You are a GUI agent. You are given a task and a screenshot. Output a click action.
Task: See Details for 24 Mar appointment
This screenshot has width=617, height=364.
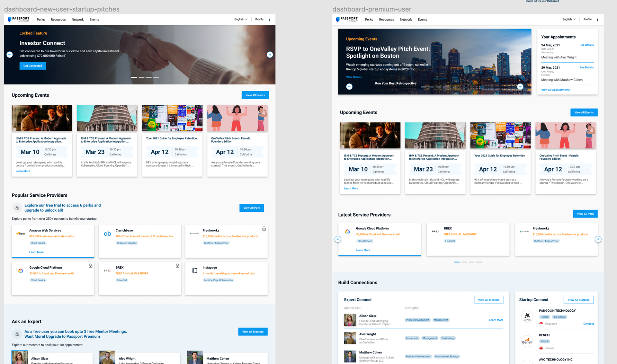(586, 45)
